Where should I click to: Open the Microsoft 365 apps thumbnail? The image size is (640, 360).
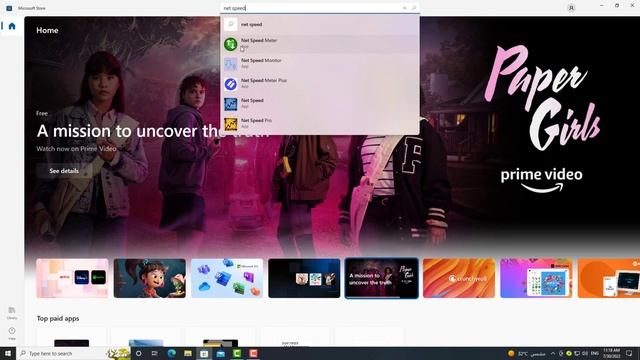pos(227,278)
